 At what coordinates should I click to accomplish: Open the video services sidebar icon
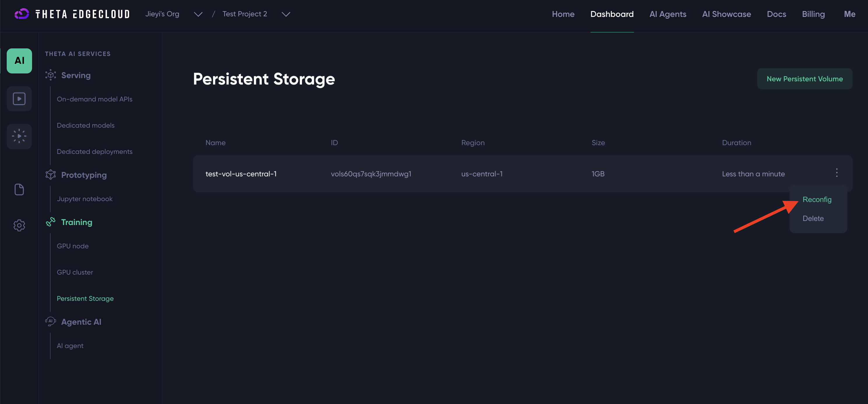coord(19,99)
